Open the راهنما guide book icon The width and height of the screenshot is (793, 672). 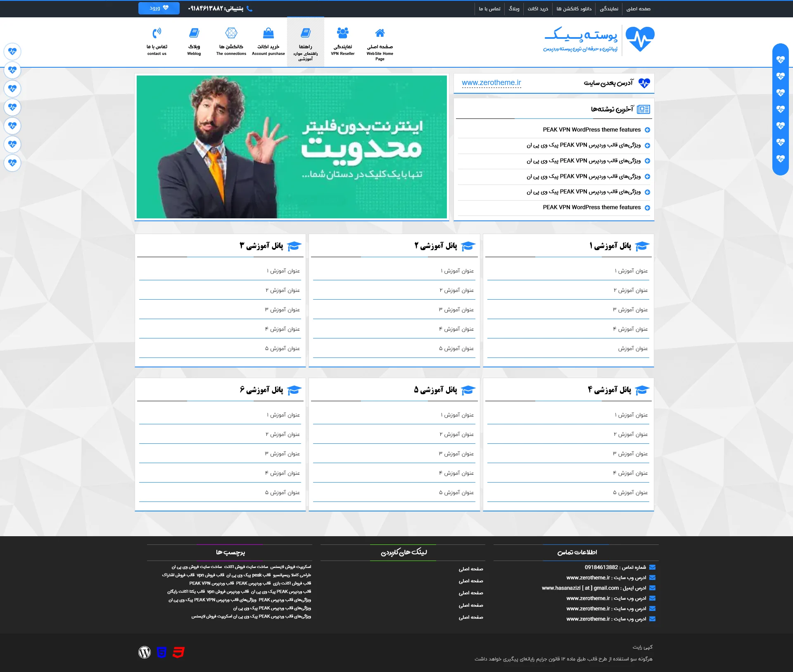306,33
